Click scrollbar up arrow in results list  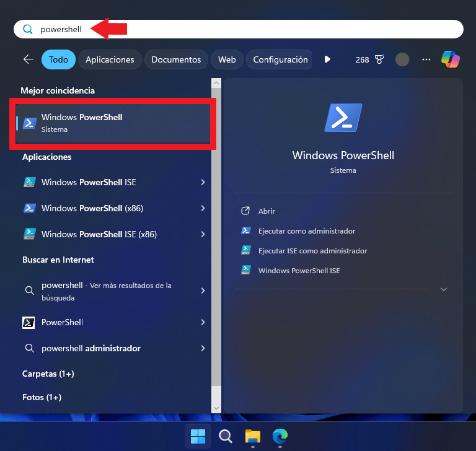pyautogui.click(x=216, y=83)
